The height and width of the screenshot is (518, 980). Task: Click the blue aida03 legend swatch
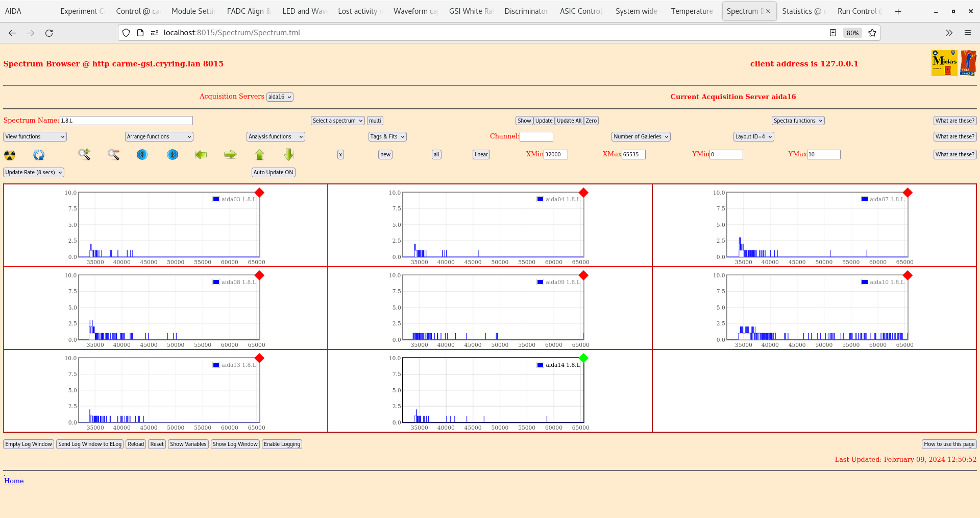[216, 199]
